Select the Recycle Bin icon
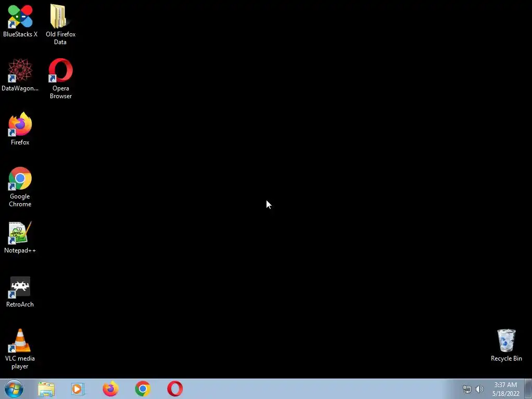 pyautogui.click(x=506, y=345)
